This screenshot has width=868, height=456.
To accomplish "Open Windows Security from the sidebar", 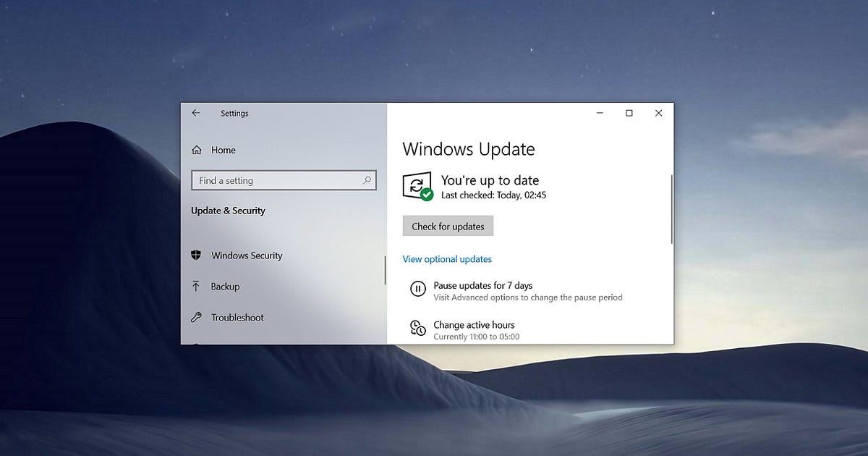I will tap(247, 256).
